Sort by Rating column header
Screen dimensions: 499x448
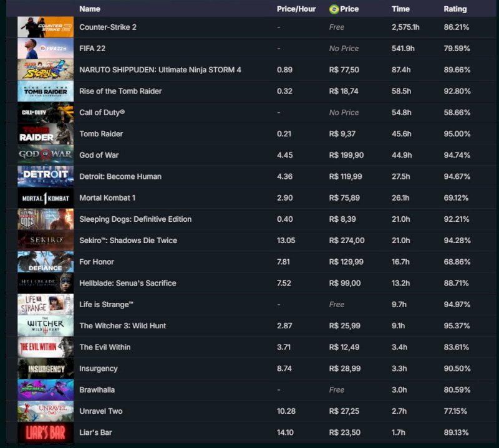(x=455, y=9)
